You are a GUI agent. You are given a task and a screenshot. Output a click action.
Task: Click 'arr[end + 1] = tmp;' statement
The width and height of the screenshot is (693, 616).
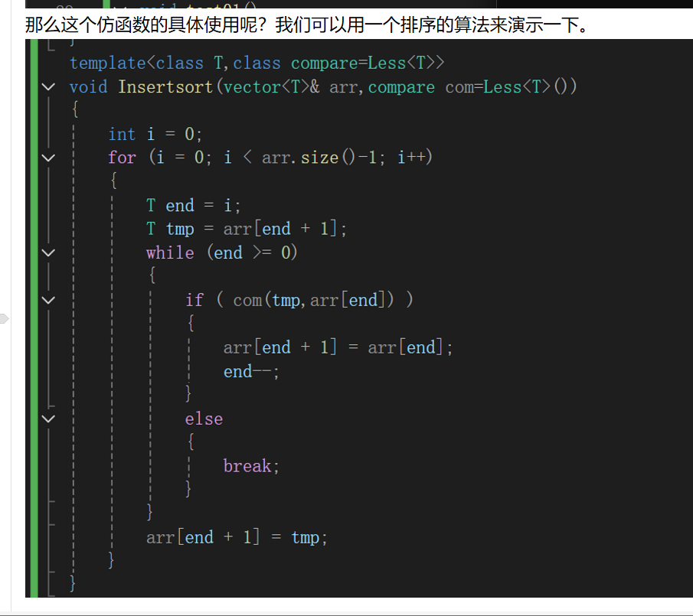point(237,537)
